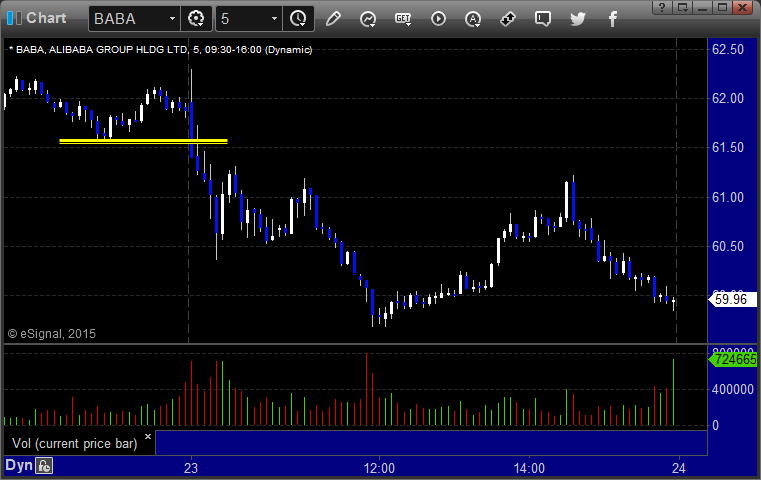
Task: Click the pop-out window icon
Action: pyautogui.click(x=683, y=7)
